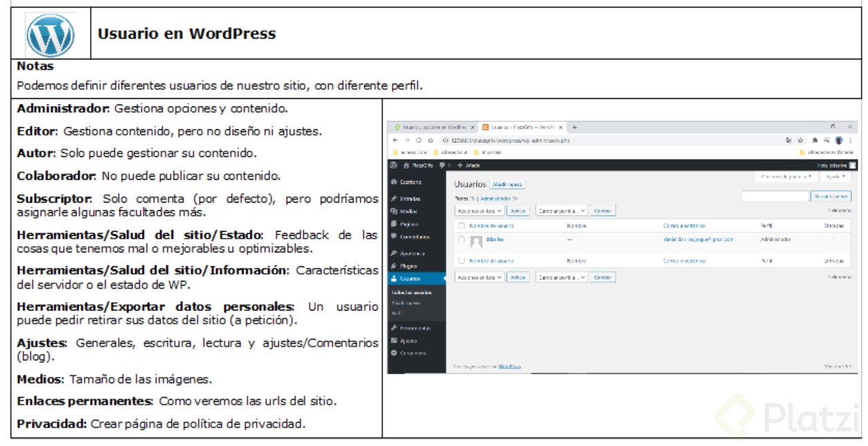Open the user greeting menu in admin bar
The image size is (868, 446).
[836, 165]
